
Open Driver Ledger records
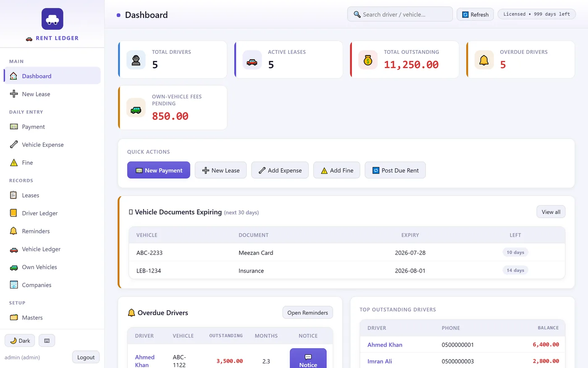tap(52, 213)
